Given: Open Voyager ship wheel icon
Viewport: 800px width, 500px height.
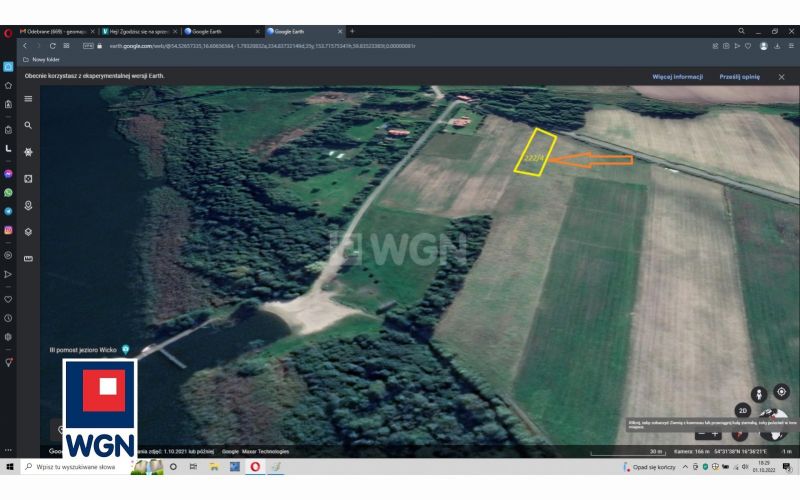Looking at the screenshot, I should point(28,152).
